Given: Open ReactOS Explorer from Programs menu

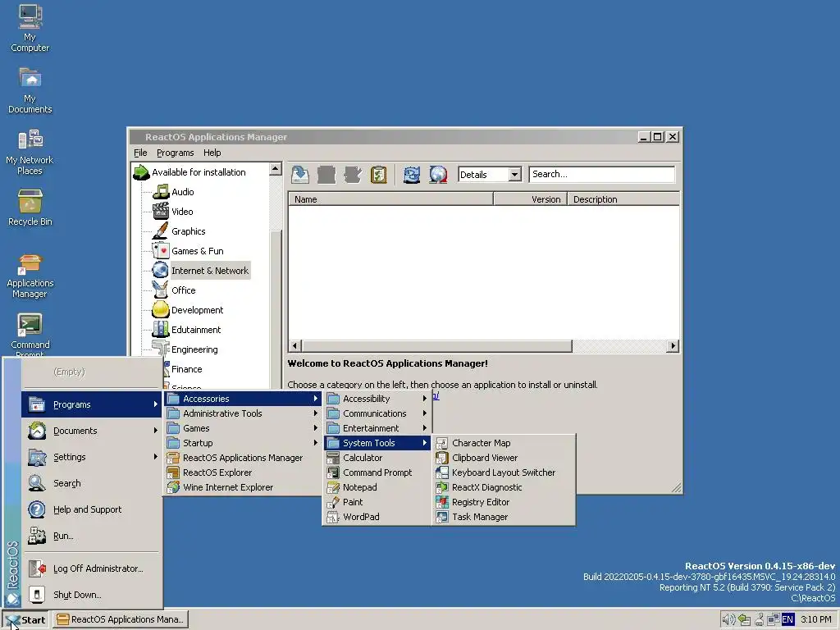Looking at the screenshot, I should click(x=243, y=472).
